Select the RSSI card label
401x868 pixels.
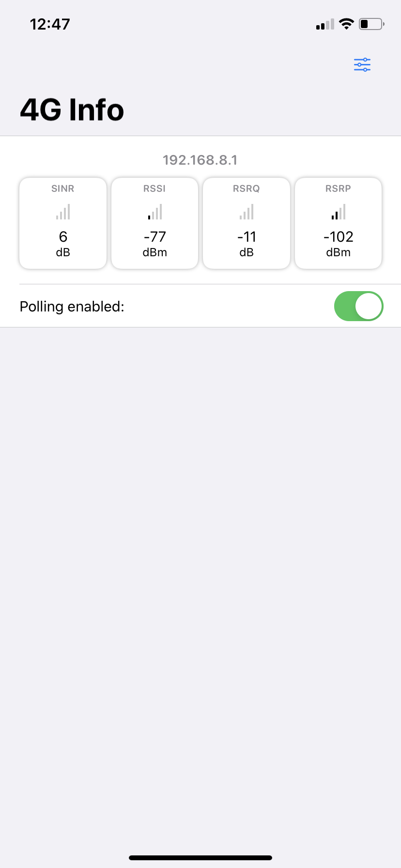point(155,188)
